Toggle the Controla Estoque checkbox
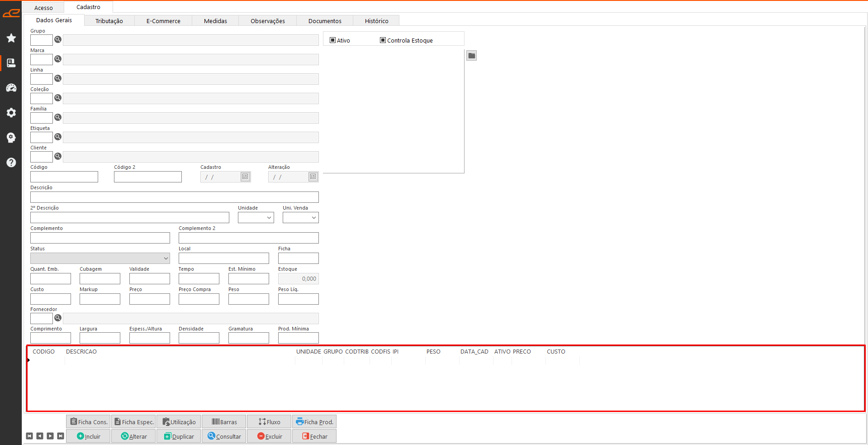This screenshot has width=868, height=445. (383, 40)
